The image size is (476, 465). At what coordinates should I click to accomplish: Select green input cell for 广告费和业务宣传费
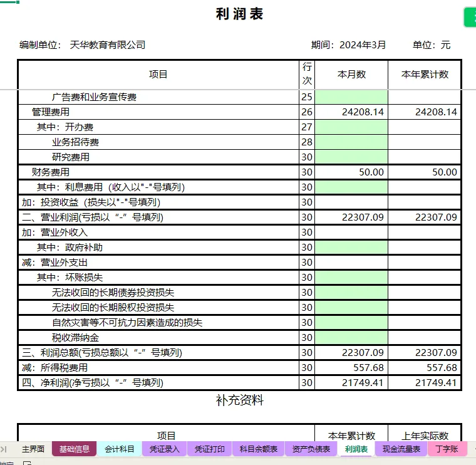[351, 97]
